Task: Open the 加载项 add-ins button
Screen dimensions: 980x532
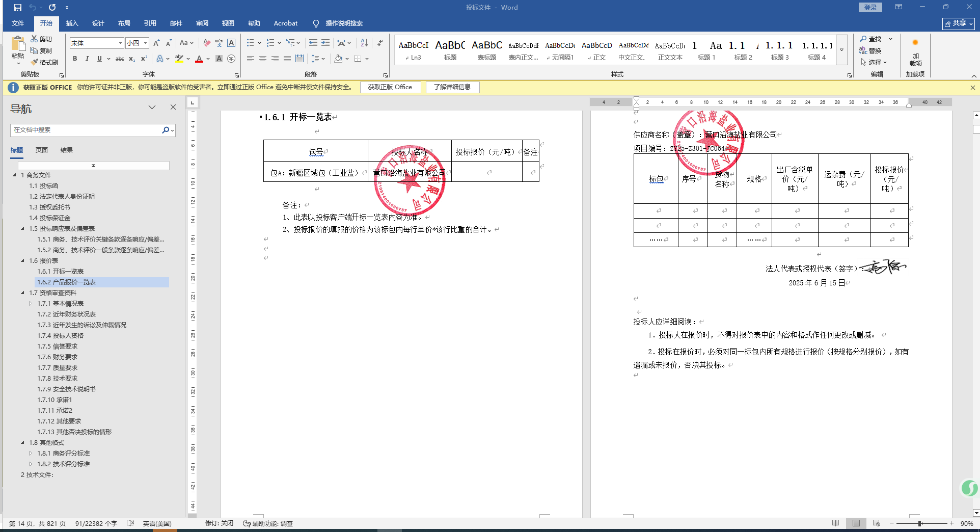Action: pyautogui.click(x=915, y=52)
